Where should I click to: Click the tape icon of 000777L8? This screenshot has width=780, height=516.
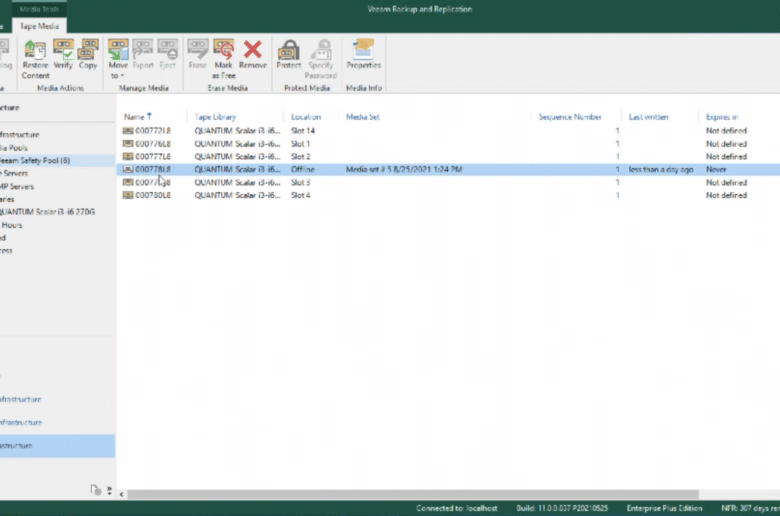click(x=128, y=157)
